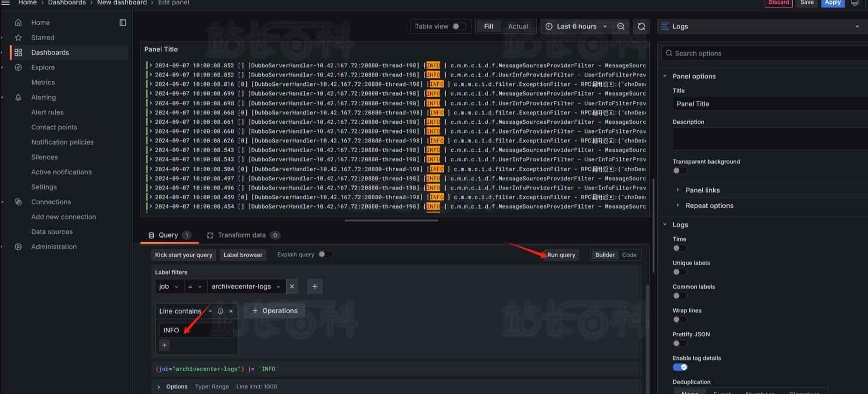Click the Line contains info icon
The width and height of the screenshot is (868, 394).
tap(221, 311)
